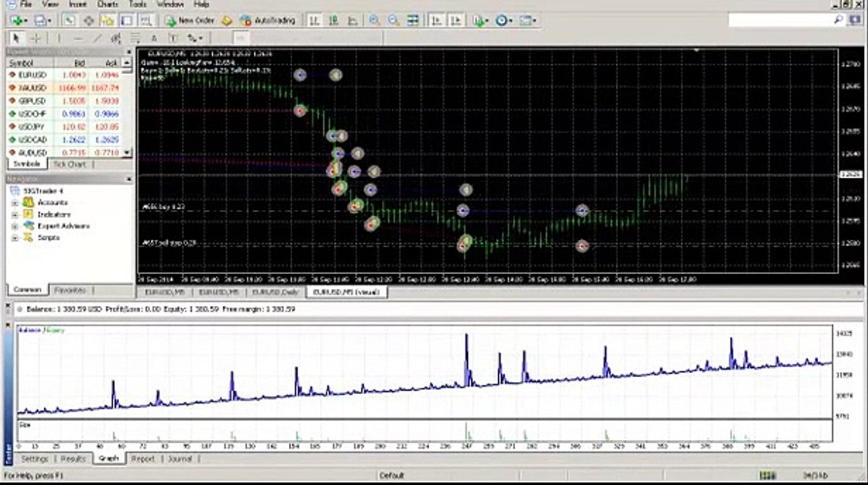Open the Charts menu
This screenshot has height=485, width=868.
[x=108, y=4]
